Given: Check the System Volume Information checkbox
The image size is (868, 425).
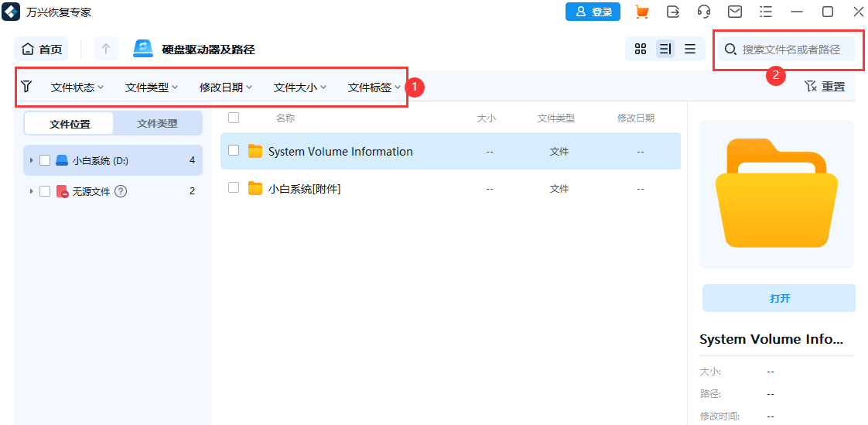Looking at the screenshot, I should click(x=234, y=150).
